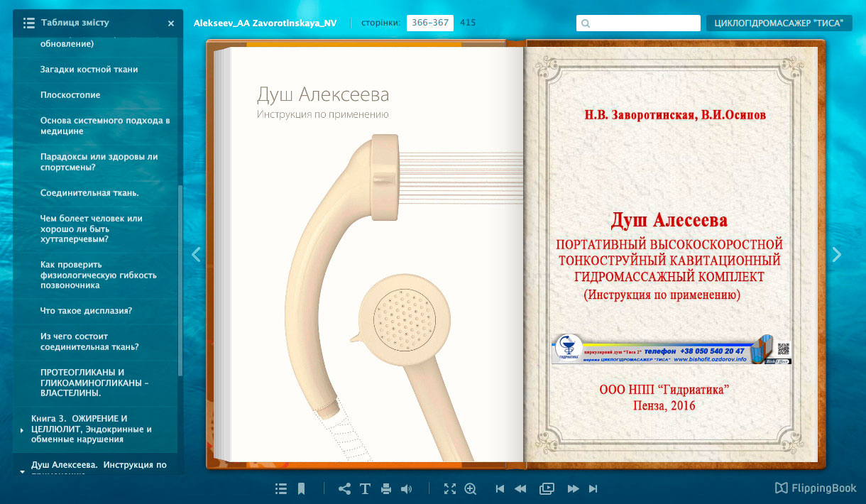Open contents item Соединительная ткань.

pos(89,193)
